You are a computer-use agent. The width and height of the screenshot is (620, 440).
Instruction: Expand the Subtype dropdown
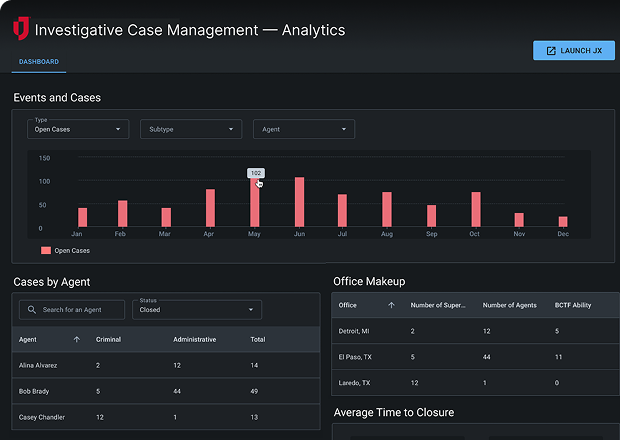[x=192, y=129]
